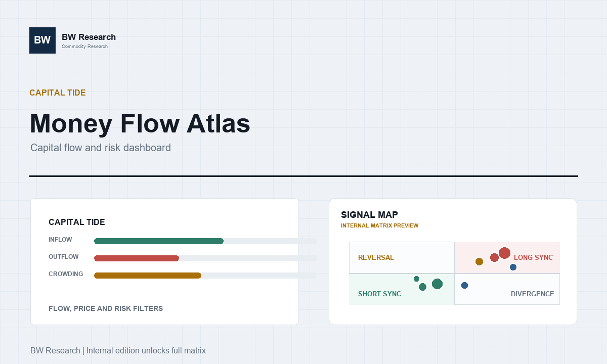
Task: Select the largest green bubble in Short Sync
Action: 437,284
